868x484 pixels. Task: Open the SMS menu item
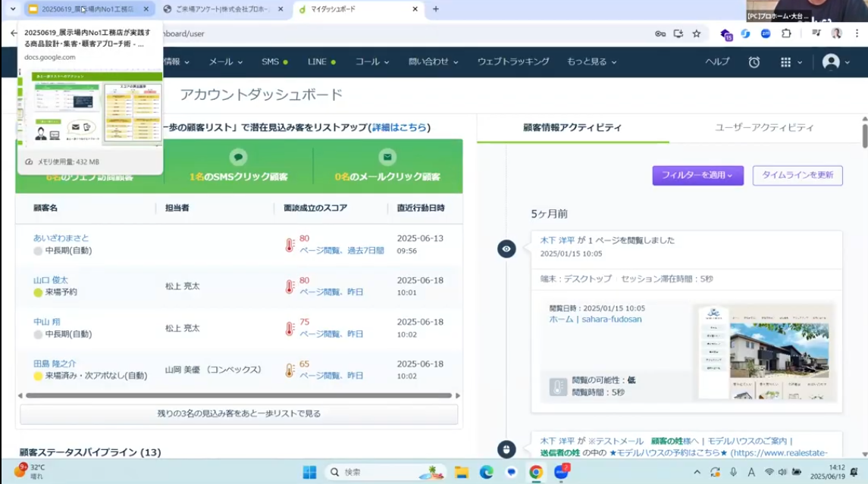(x=274, y=62)
